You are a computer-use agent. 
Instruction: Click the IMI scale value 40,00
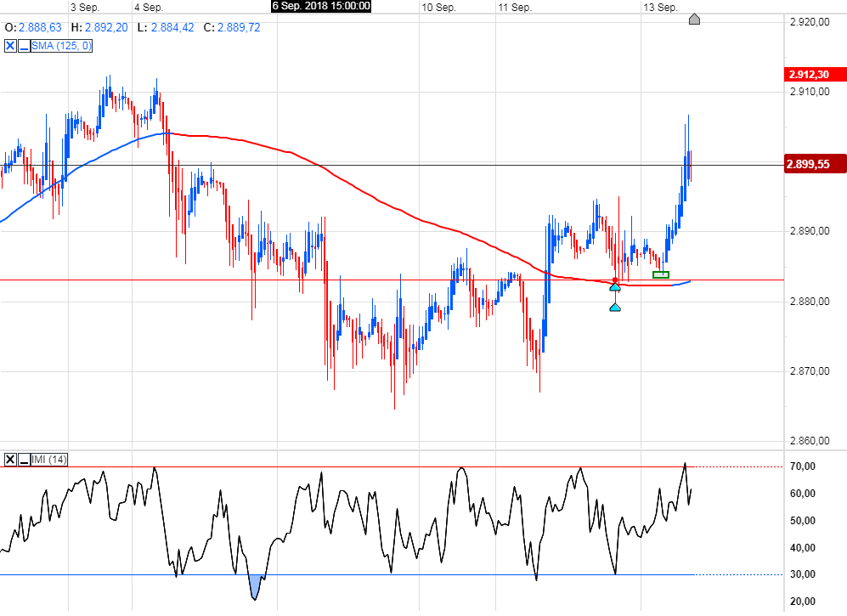coord(803,548)
